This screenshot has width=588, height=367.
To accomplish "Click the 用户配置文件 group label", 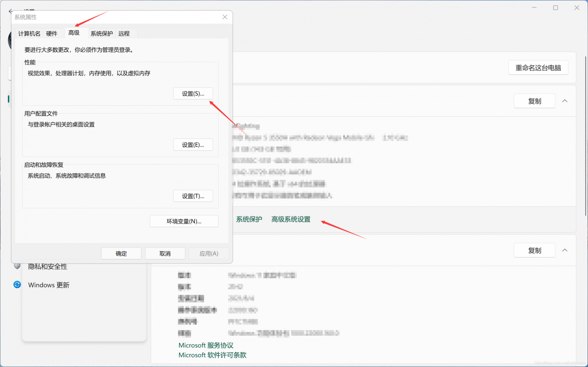I will tap(41, 114).
